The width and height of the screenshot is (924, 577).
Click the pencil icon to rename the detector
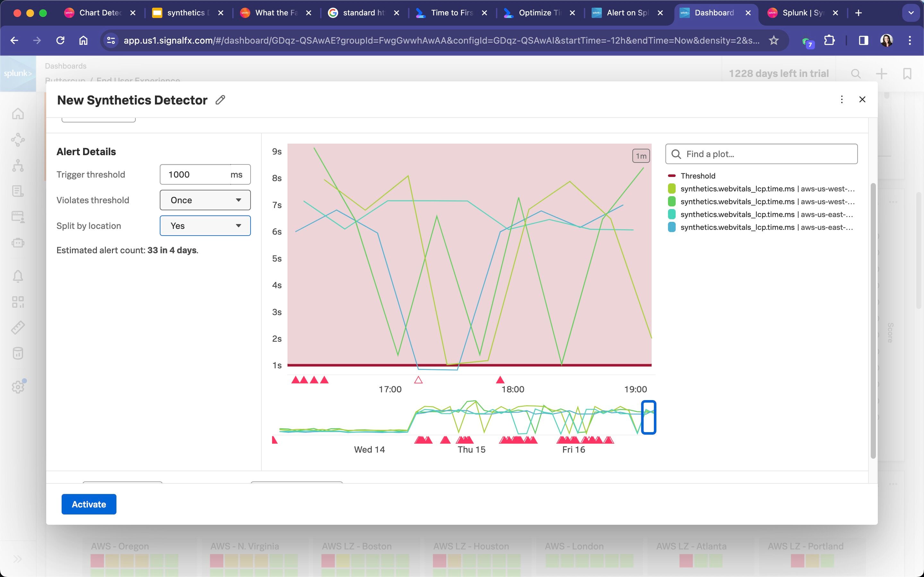coord(220,100)
